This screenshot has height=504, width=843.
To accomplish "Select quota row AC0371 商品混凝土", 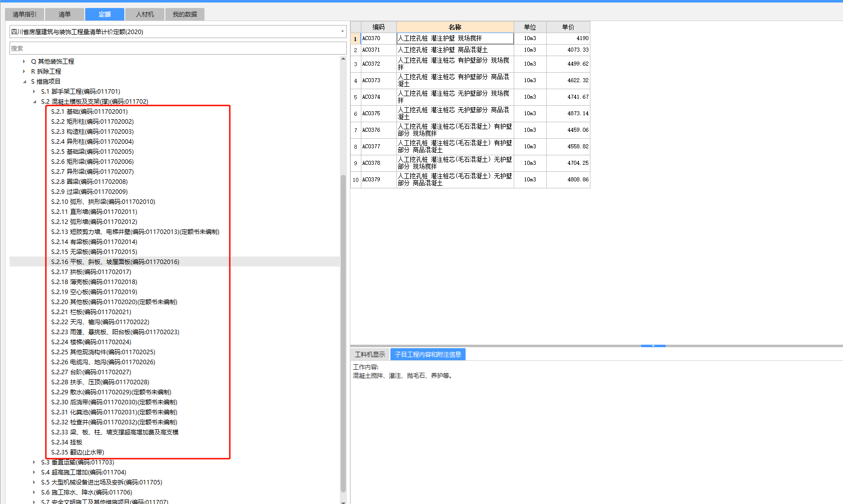I will click(x=470, y=50).
